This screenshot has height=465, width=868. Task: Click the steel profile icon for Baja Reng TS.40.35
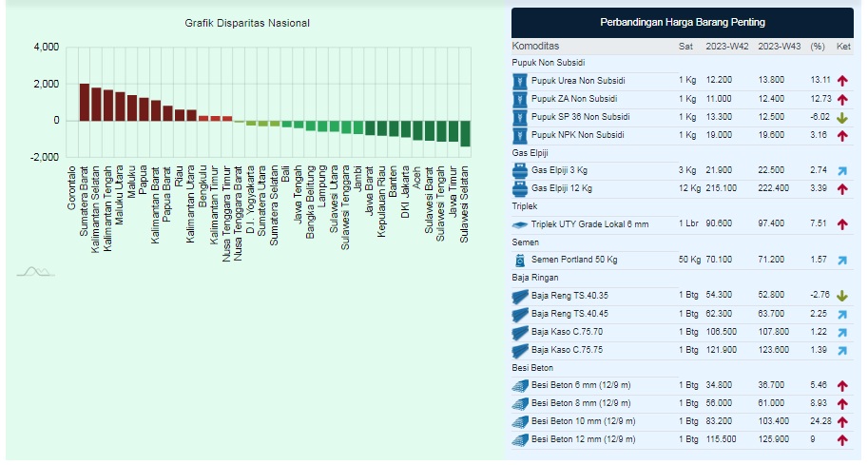[520, 297]
